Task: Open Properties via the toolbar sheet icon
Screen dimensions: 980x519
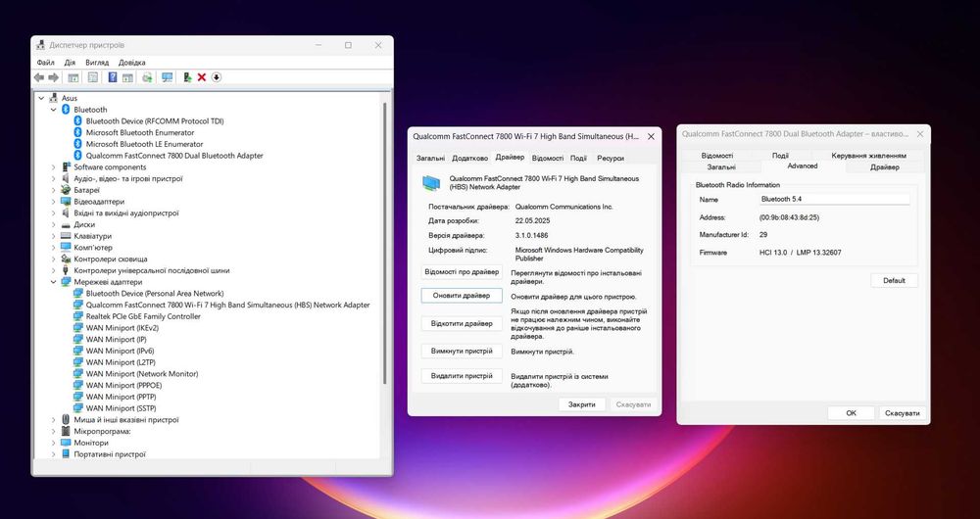Action: 93,77
